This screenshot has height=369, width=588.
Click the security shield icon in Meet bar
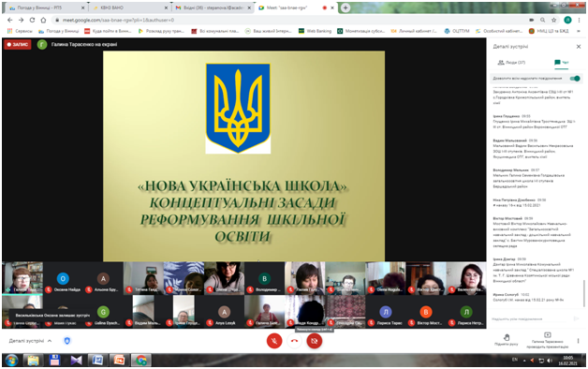point(67,341)
